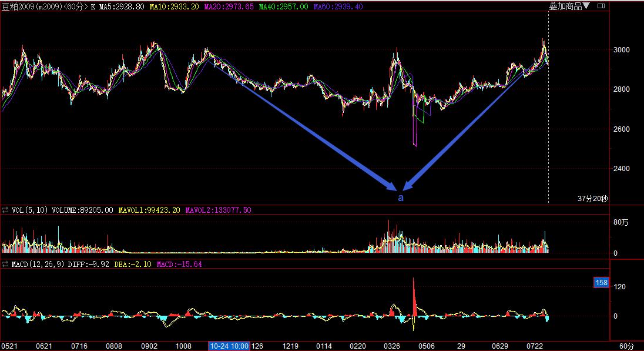Click the 0629 date on time axis
644x351 pixels.
[500, 346]
